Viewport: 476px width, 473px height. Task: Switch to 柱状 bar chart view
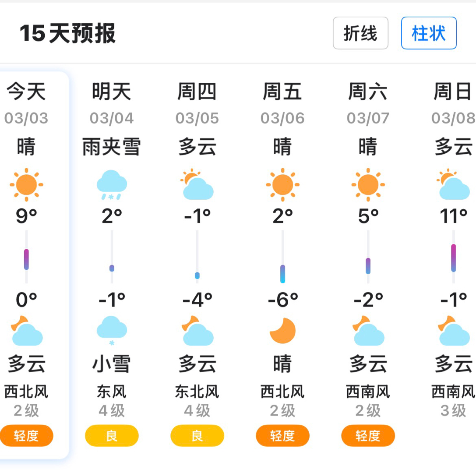[x=429, y=33]
